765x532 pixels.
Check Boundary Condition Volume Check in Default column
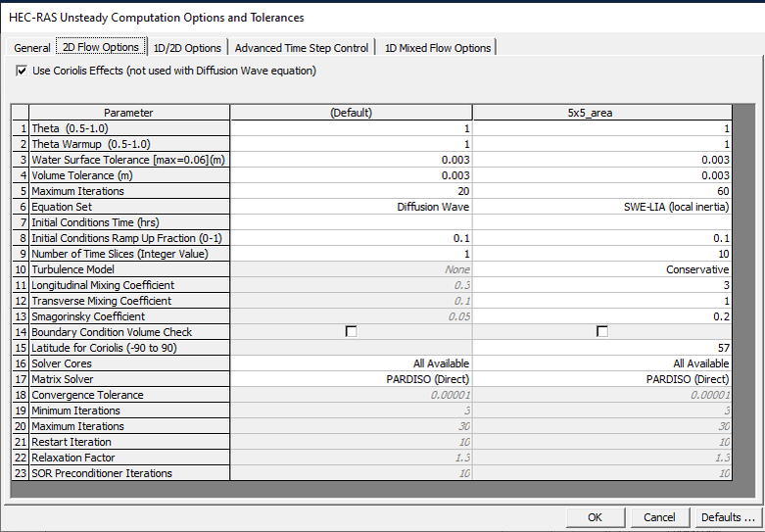(x=351, y=332)
